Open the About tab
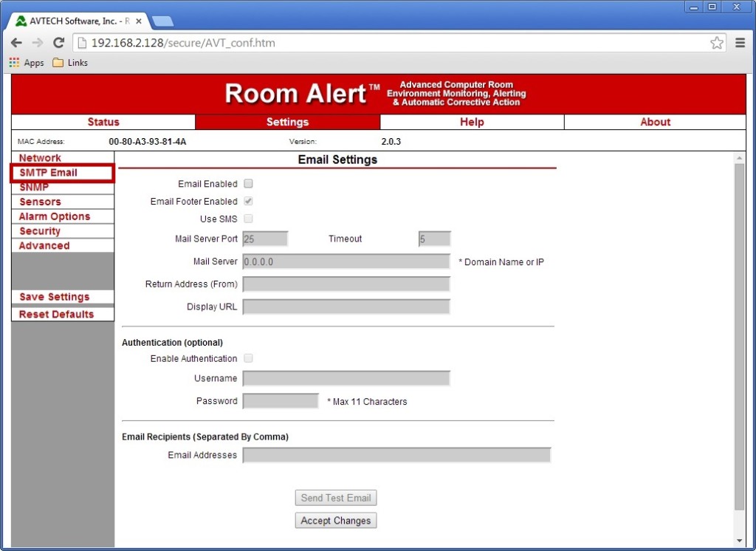The image size is (756, 551). (654, 121)
